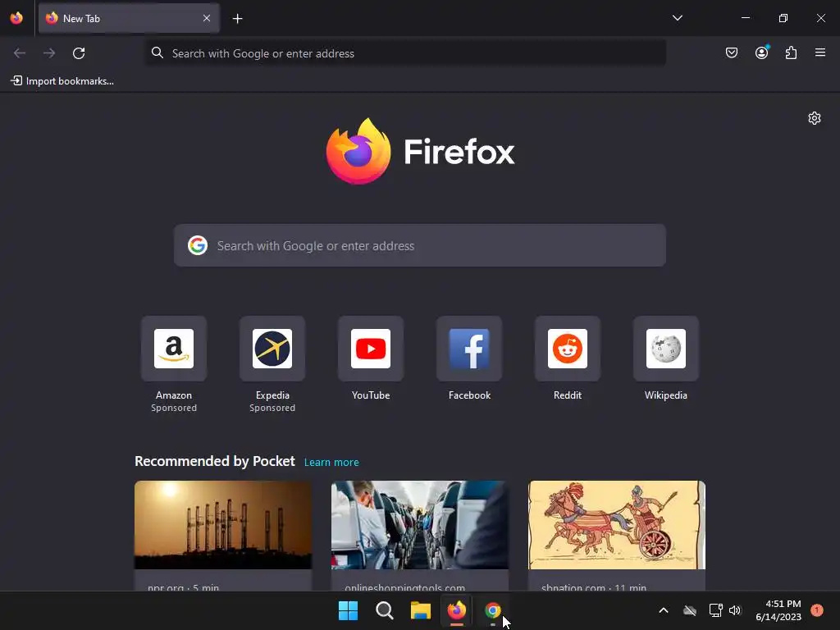The height and width of the screenshot is (630, 840).
Task: Go back with the back arrow
Action: pos(20,53)
